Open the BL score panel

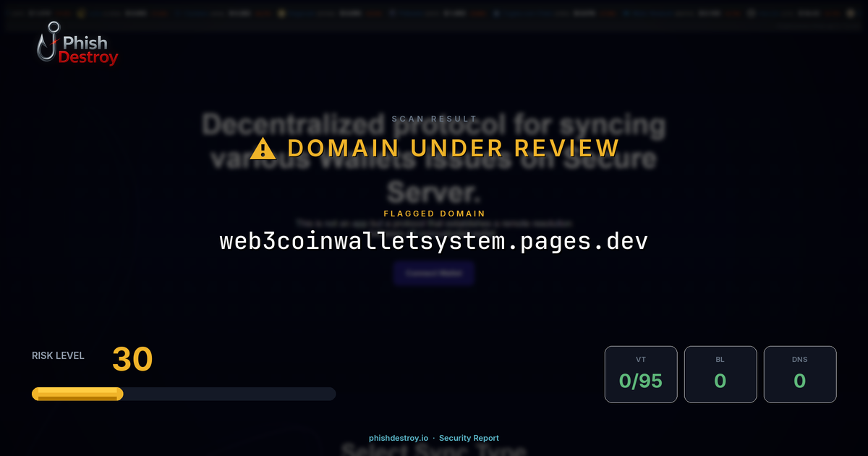point(720,374)
